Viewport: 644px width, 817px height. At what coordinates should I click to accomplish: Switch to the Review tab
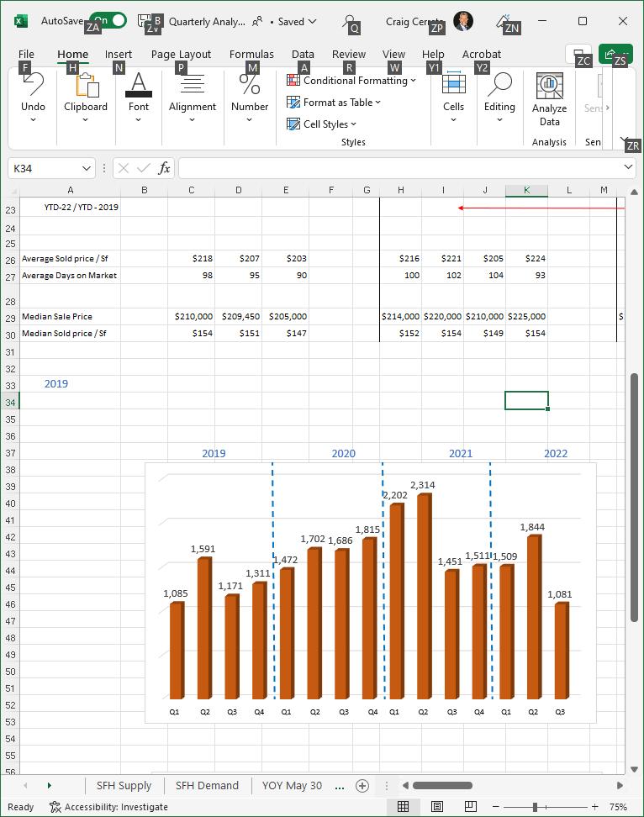point(349,54)
